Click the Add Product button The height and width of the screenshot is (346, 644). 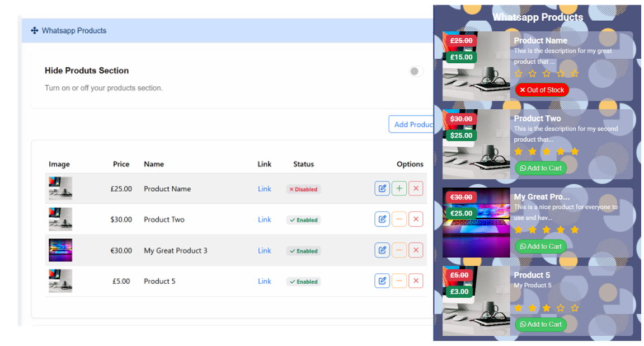click(x=412, y=124)
